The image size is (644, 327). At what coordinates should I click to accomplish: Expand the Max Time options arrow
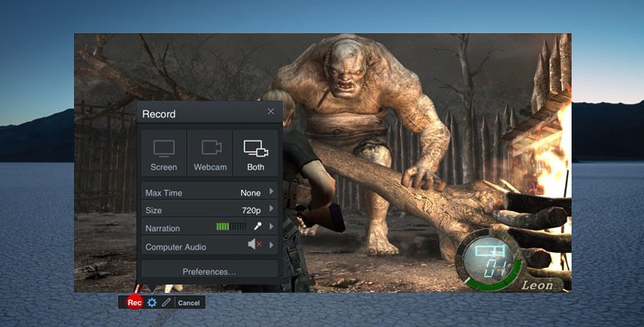tap(271, 191)
